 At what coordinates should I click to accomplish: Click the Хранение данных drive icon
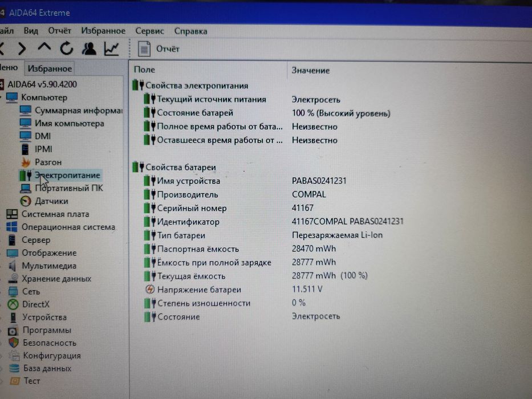pyautogui.click(x=13, y=279)
